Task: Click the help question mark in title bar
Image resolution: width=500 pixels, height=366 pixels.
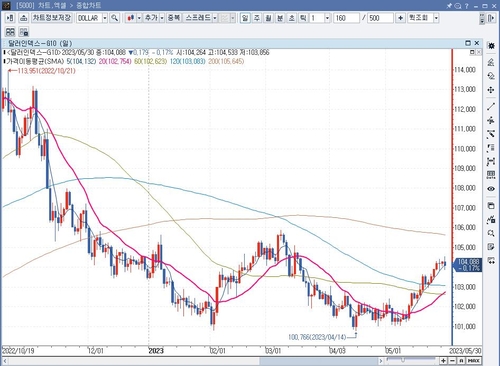Action: [x=467, y=5]
